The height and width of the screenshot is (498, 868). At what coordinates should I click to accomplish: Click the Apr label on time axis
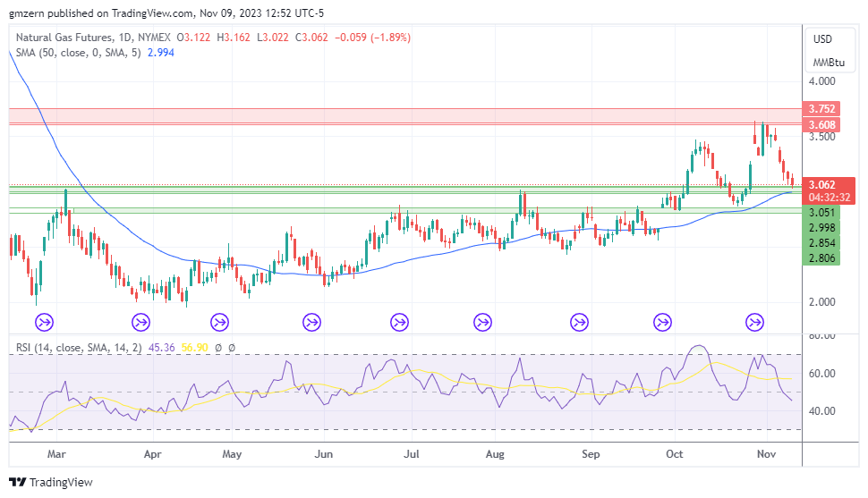click(152, 454)
